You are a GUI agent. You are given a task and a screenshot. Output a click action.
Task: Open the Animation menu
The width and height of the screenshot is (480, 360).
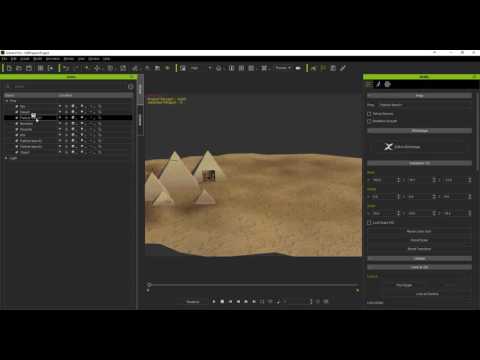53,59
